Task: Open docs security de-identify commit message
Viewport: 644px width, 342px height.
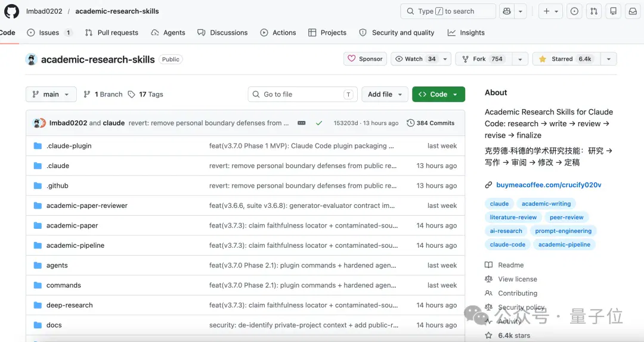Action: click(304, 325)
